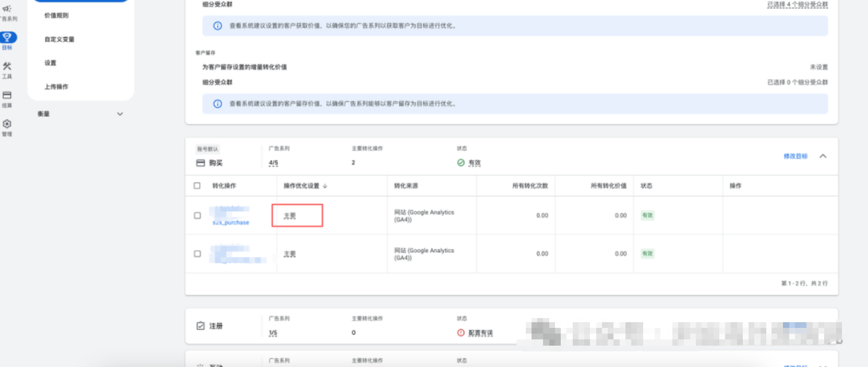Open the 结算 billing card icon
868x367 pixels.
pyautogui.click(x=7, y=95)
